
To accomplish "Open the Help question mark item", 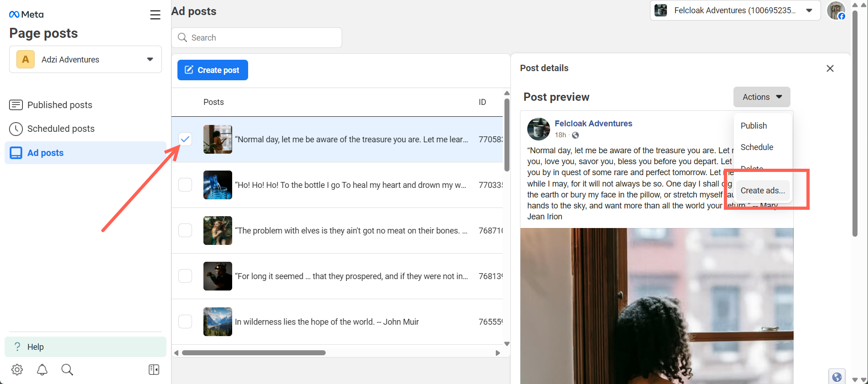I will [85, 347].
